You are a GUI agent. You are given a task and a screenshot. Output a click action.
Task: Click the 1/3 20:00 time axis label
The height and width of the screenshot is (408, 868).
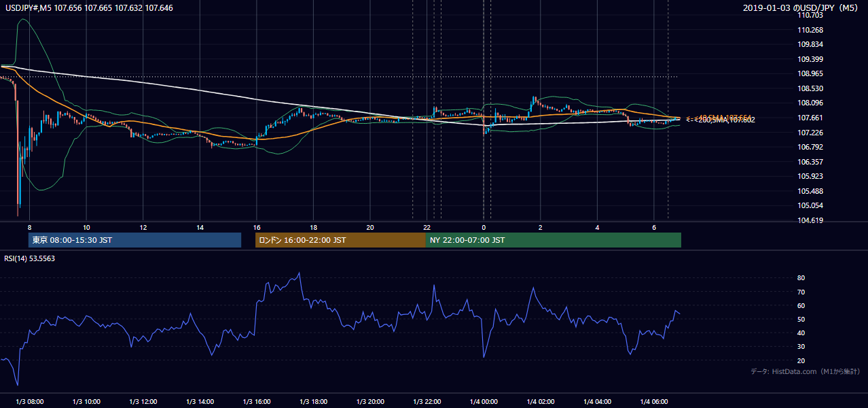click(x=370, y=402)
